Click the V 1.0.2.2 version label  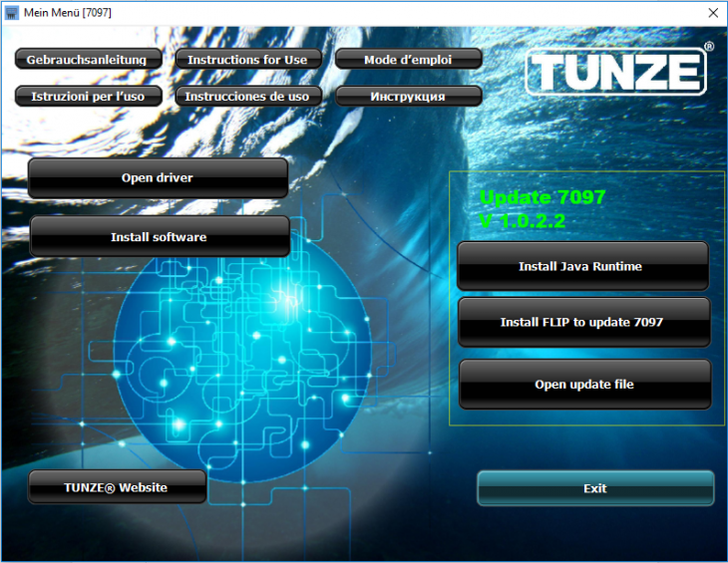pos(522,220)
